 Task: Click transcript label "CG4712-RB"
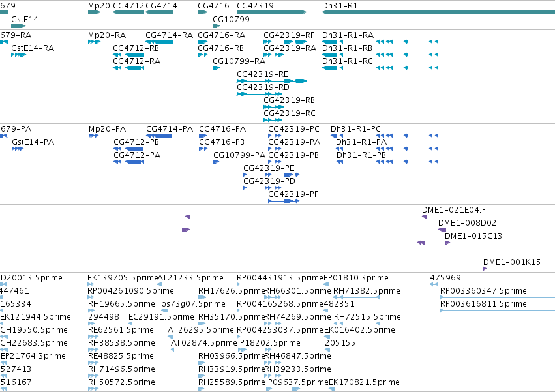(x=136, y=48)
